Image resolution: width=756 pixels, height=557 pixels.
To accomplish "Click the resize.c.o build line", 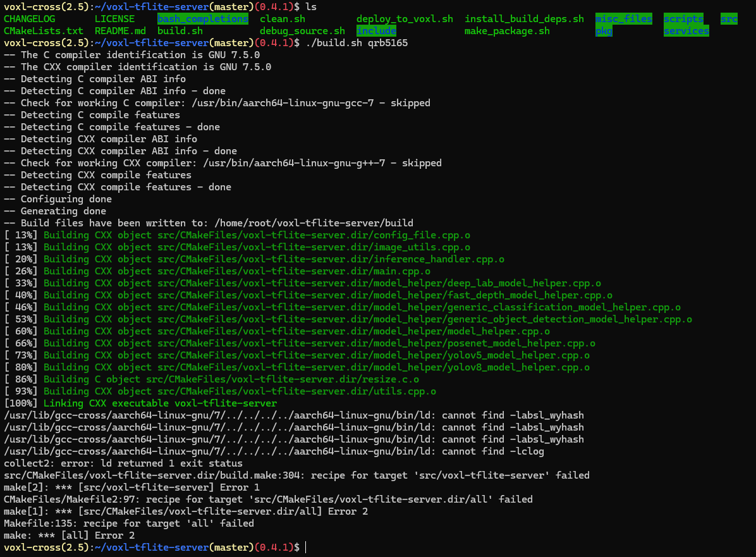I will (x=212, y=379).
